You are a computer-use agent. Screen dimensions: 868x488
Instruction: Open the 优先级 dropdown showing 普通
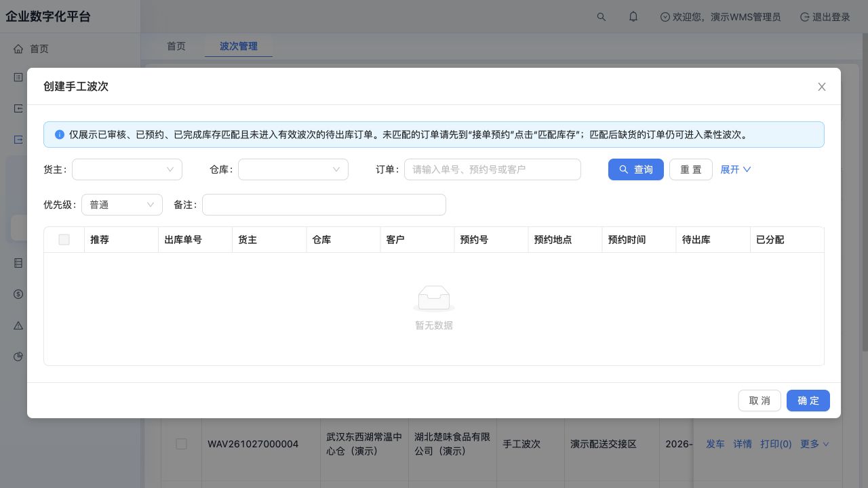click(122, 205)
